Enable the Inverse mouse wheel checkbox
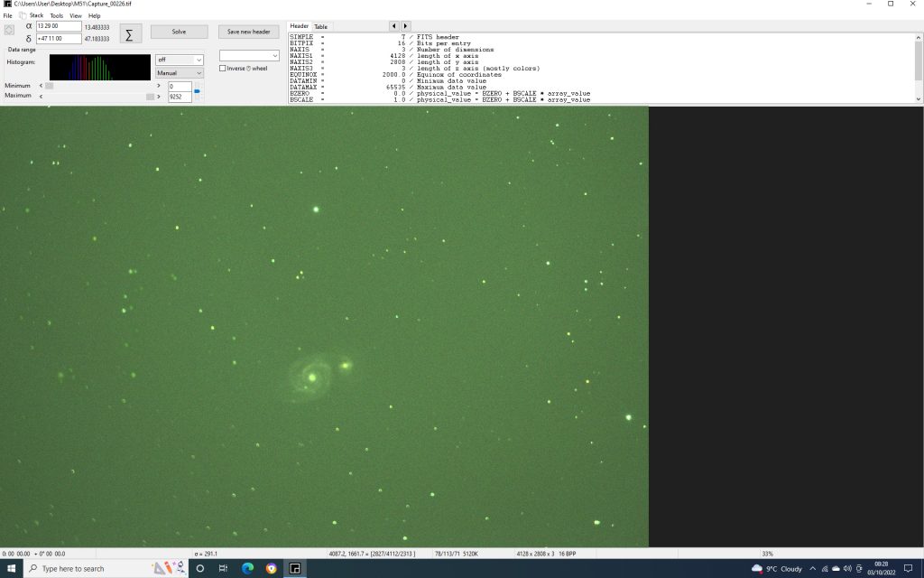The width and height of the screenshot is (924, 578). 223,69
